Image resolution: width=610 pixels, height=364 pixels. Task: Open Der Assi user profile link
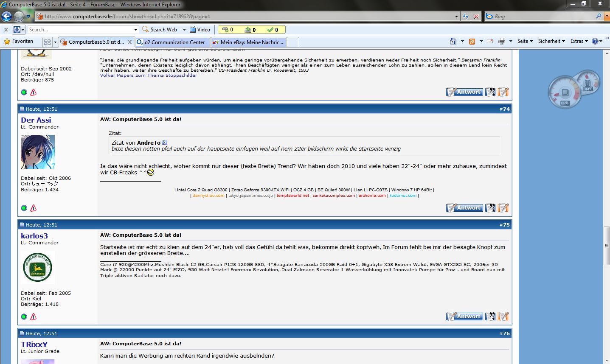pyautogui.click(x=36, y=120)
